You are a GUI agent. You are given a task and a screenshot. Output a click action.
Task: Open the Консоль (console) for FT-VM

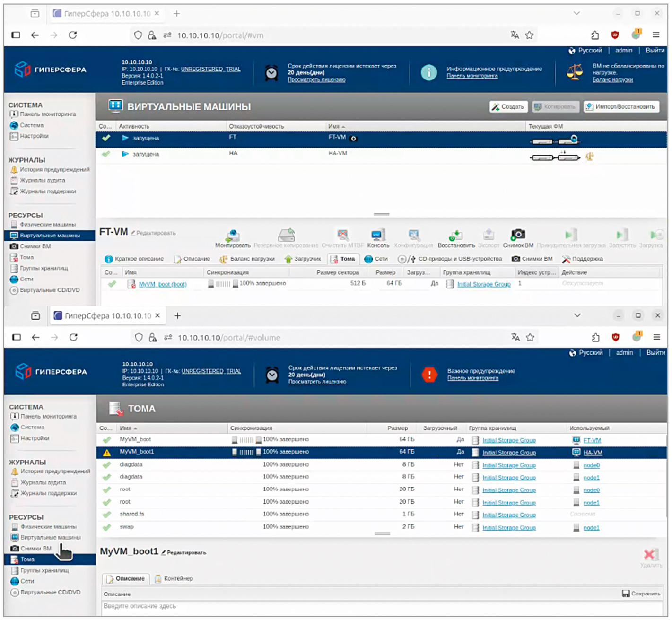pos(378,236)
